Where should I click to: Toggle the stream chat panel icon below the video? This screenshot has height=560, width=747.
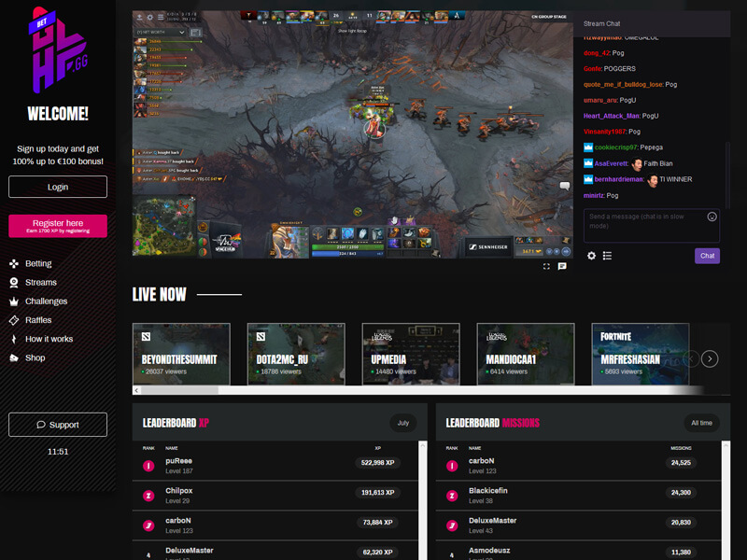point(562,266)
